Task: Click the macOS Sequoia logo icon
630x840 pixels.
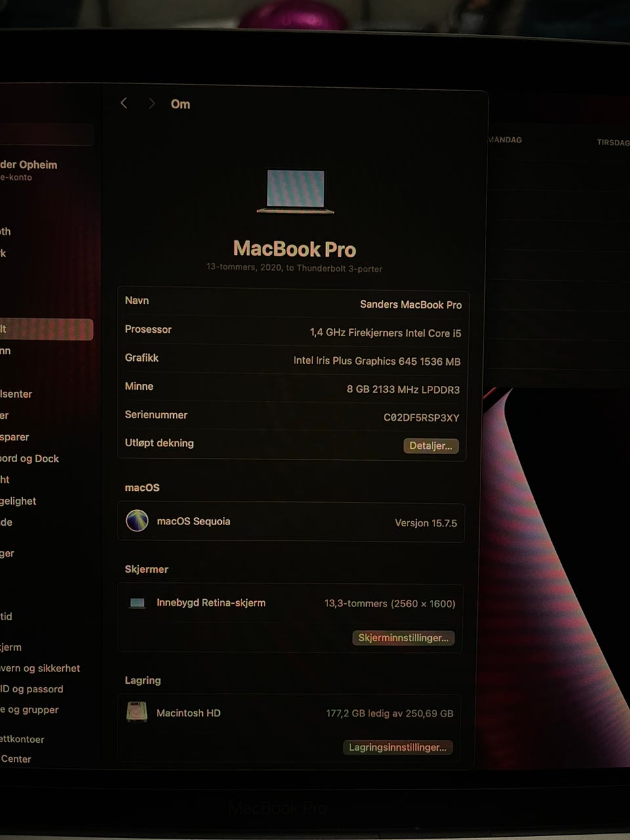Action: click(137, 521)
